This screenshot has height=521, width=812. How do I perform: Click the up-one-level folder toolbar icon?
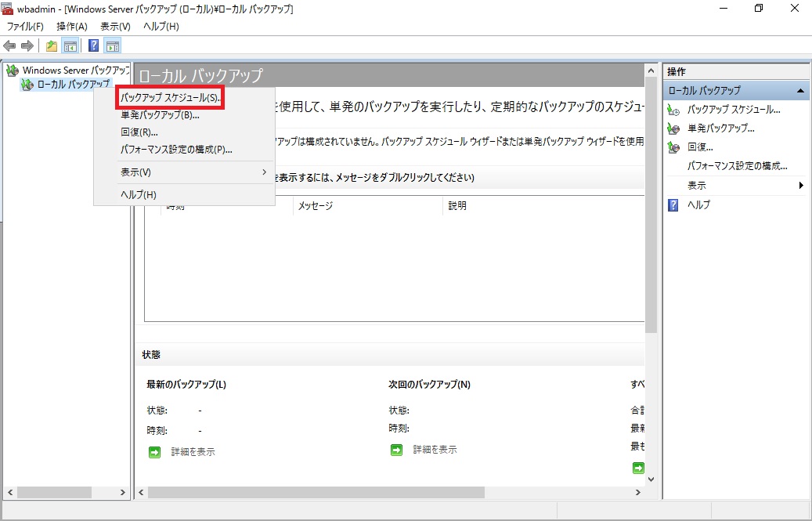click(x=51, y=46)
